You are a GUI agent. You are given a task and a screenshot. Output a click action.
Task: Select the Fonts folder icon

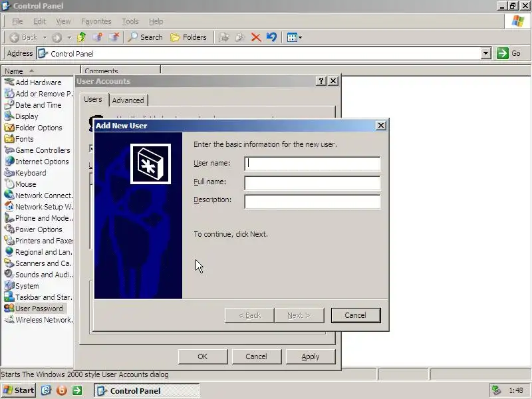coord(9,139)
